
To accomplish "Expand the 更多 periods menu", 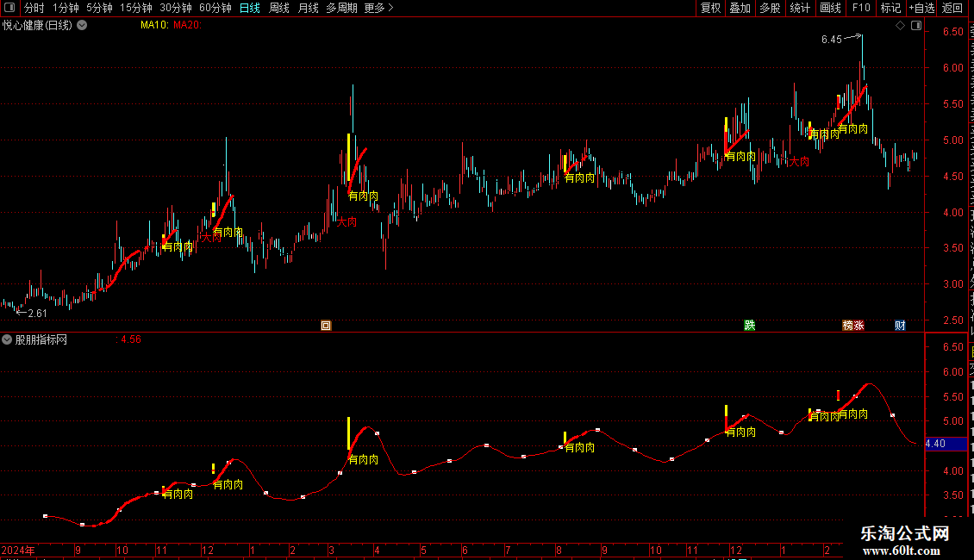I will click(x=378, y=8).
